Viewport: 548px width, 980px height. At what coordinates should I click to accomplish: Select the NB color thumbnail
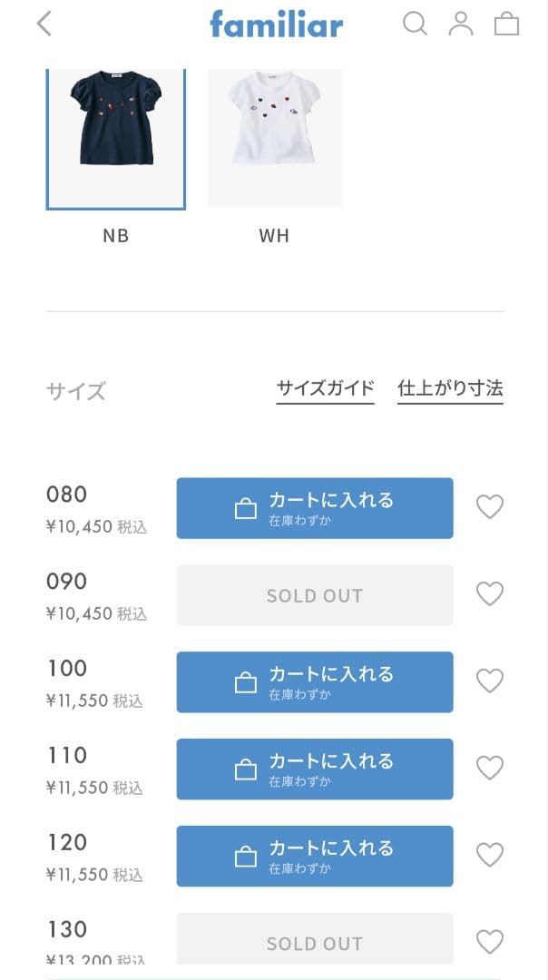(x=115, y=137)
